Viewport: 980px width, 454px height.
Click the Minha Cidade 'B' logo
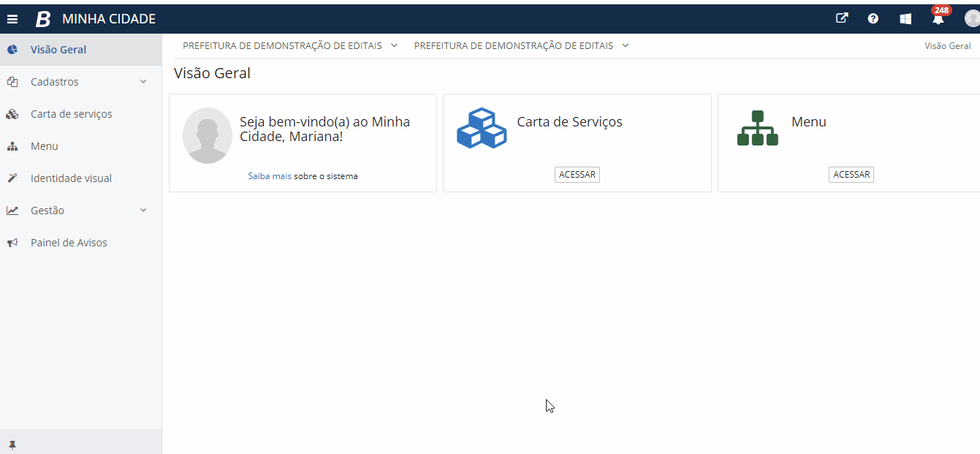click(x=42, y=18)
